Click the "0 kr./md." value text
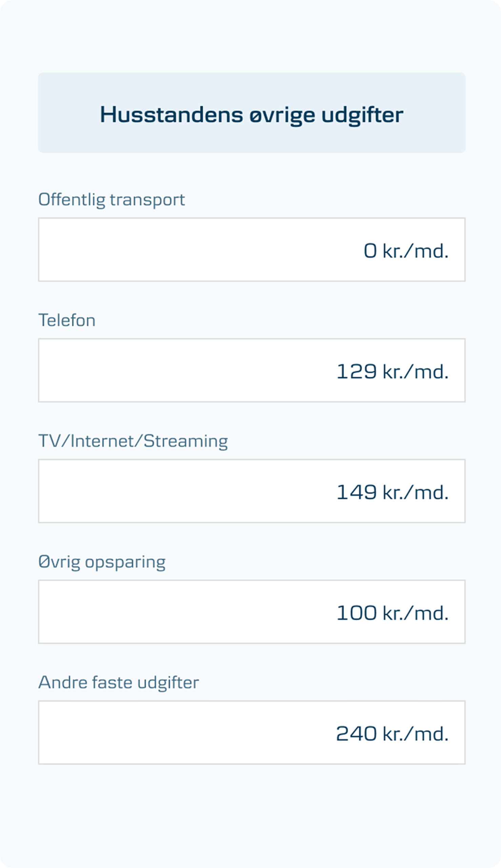501x868 pixels. 406,251
